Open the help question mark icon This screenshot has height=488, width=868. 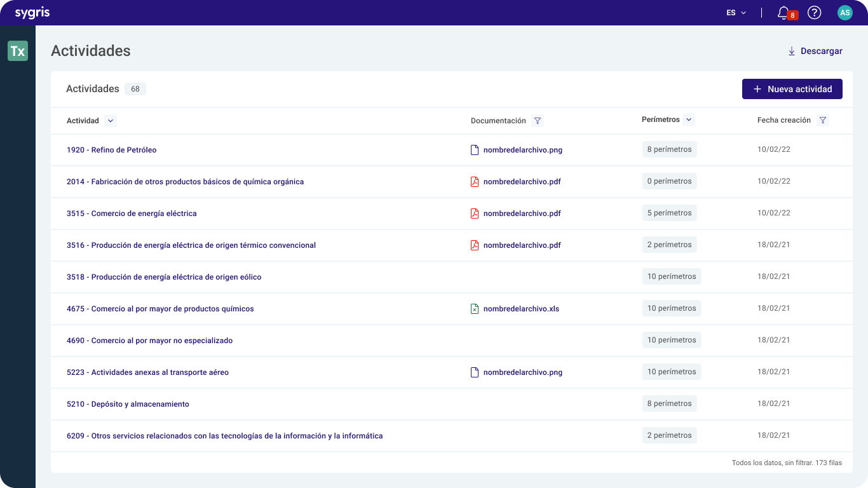click(x=815, y=13)
